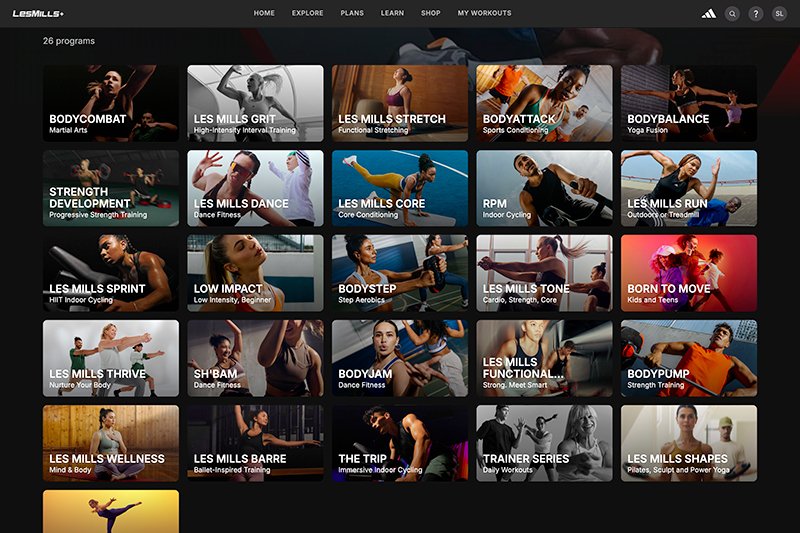
Task: Select the BODYPUMP Strength Training card
Action: 689,358
